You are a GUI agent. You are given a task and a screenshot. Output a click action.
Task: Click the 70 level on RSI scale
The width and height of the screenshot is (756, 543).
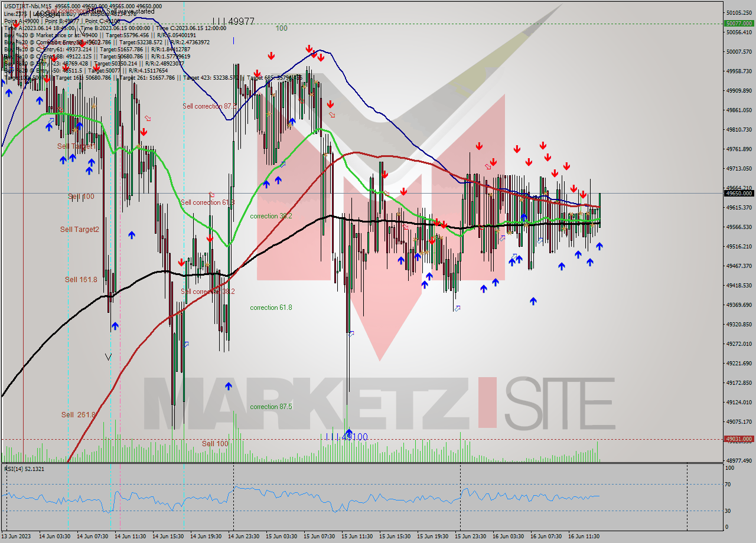729,485
